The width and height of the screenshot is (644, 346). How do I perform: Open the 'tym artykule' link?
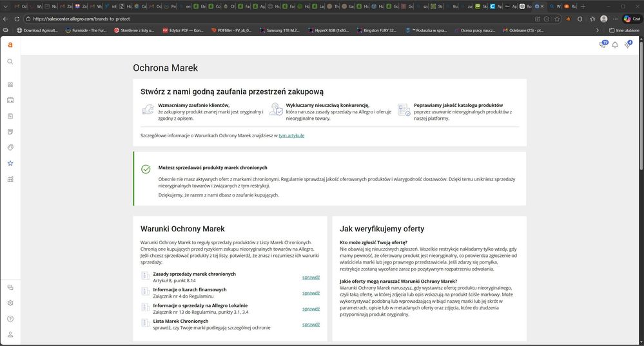coord(291,135)
